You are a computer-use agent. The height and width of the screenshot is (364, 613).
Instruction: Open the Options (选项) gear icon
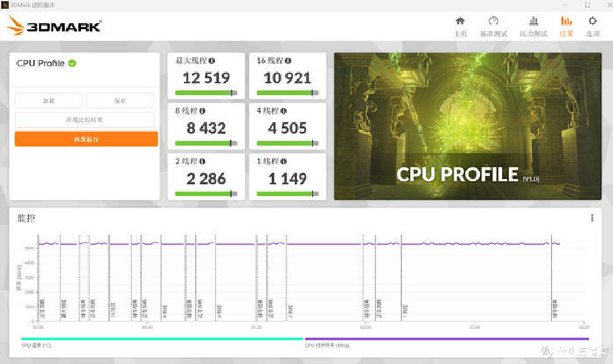tap(592, 21)
